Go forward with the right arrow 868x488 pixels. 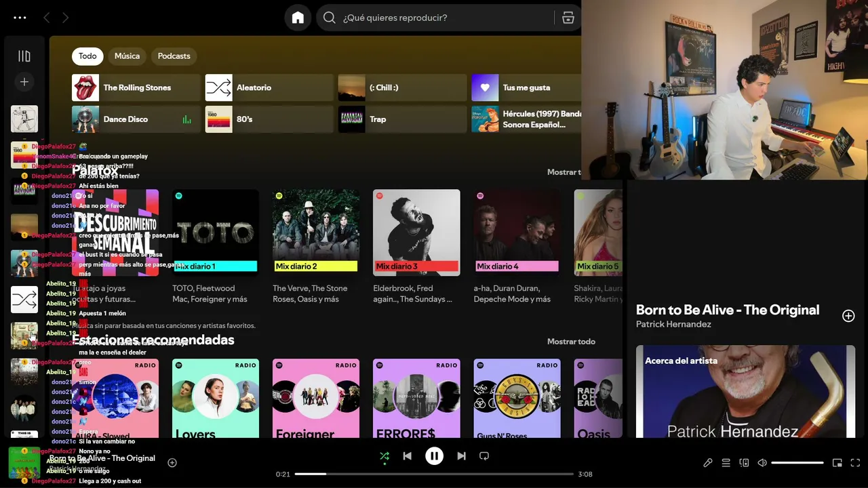(66, 18)
